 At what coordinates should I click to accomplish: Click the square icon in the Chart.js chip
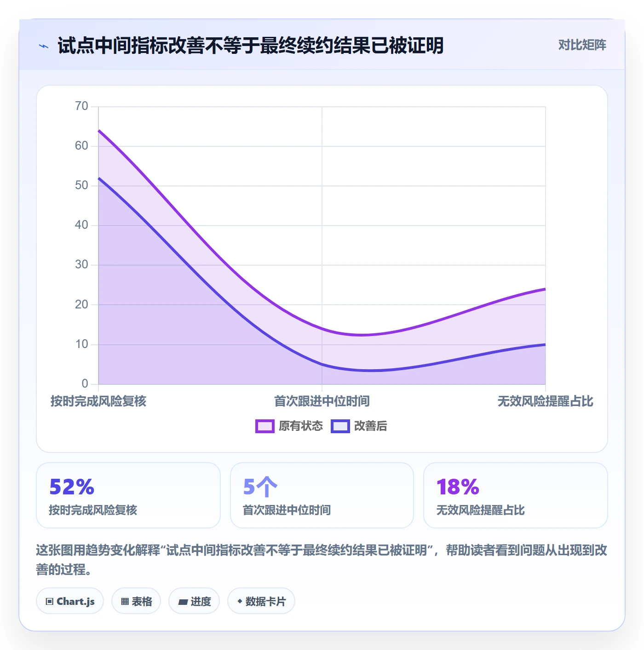point(50,601)
